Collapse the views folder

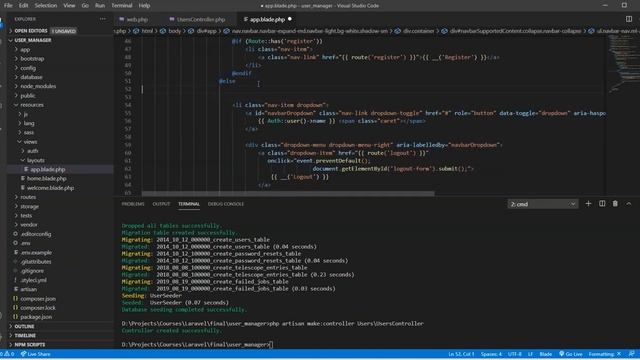coord(30,142)
